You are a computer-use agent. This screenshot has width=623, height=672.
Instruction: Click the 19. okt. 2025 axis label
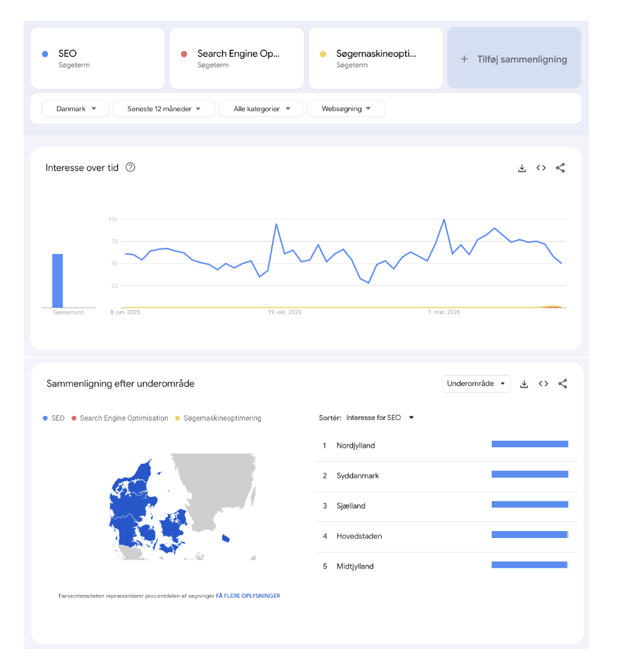[x=284, y=312]
